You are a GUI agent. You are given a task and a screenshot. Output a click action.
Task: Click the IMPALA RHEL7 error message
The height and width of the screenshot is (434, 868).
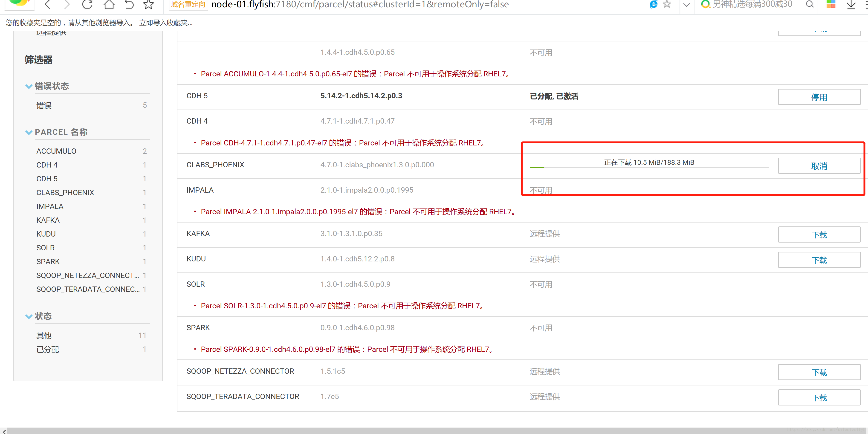coord(359,212)
